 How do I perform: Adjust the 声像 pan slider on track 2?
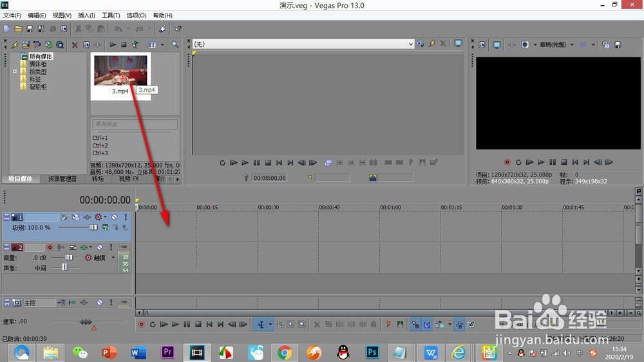click(64, 267)
